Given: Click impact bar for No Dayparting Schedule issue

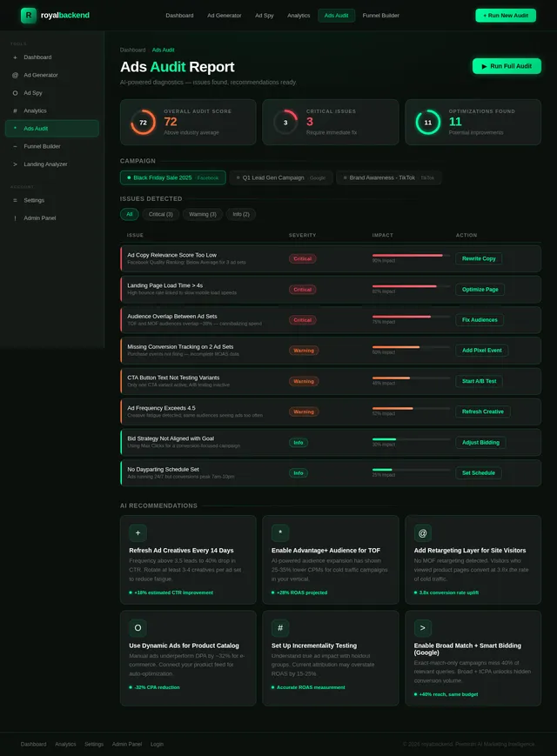Looking at the screenshot, I should click(x=411, y=470).
